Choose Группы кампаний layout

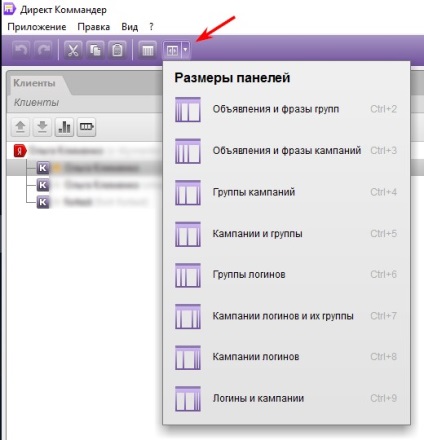click(286, 192)
